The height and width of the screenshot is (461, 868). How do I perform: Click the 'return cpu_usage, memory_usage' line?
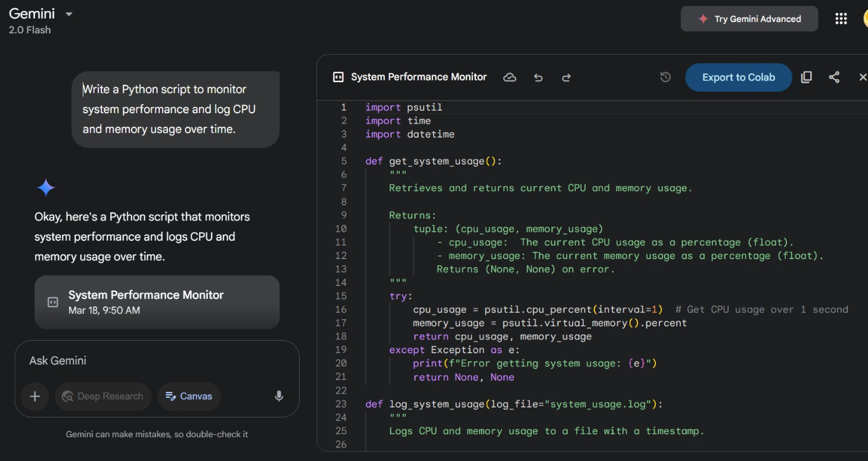502,337
